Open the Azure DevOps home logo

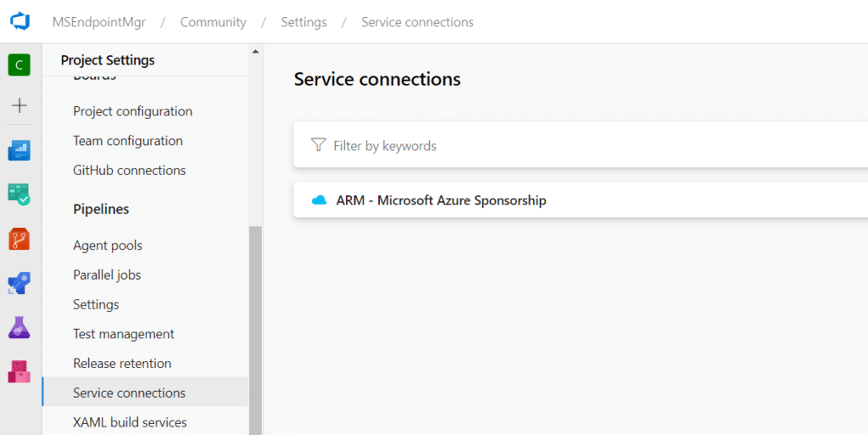click(19, 21)
